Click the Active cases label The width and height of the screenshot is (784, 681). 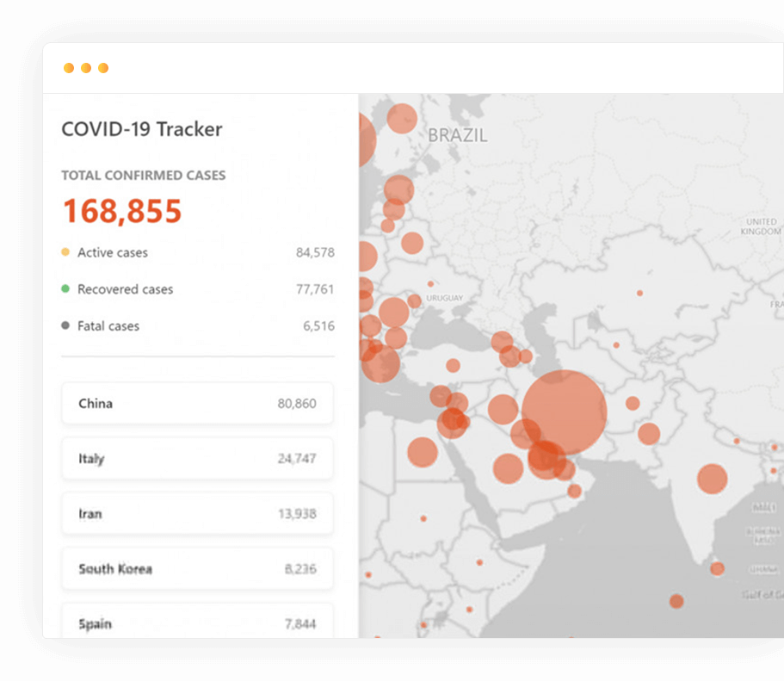[113, 253]
